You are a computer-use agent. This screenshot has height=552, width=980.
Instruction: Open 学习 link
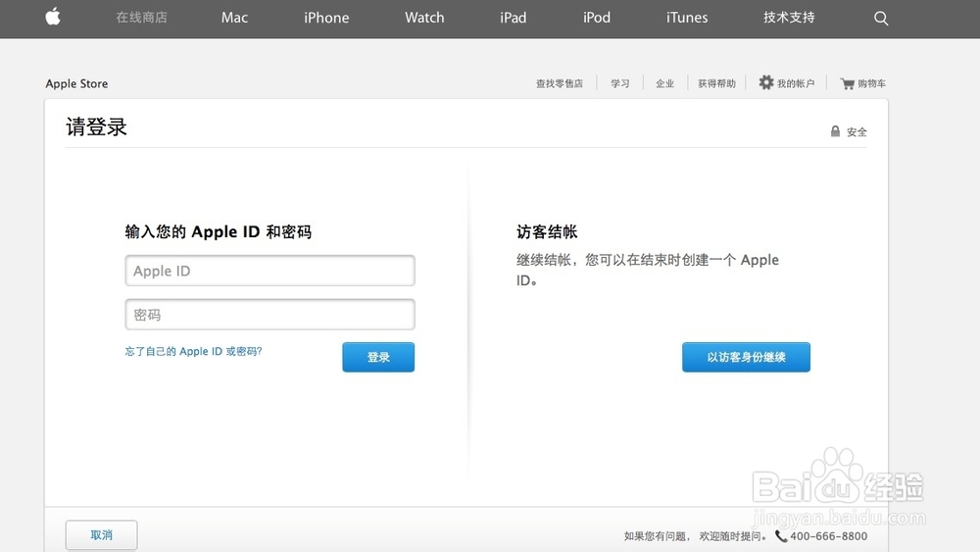click(x=620, y=83)
